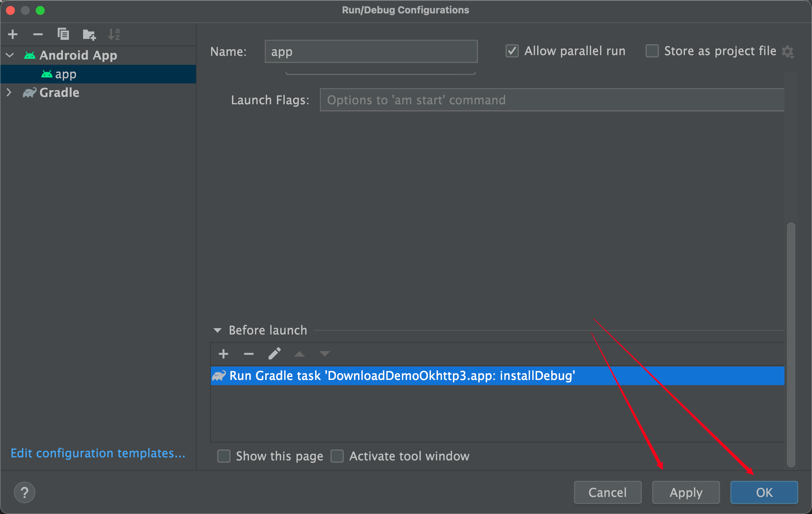Edit selected Before launch task
The image size is (812, 514).
275,353
